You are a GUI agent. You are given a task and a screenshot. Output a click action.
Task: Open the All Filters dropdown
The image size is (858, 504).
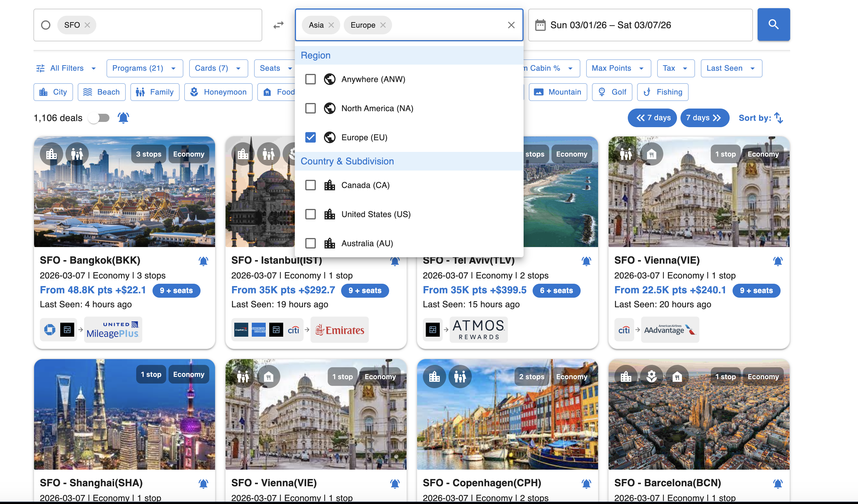[x=67, y=68]
